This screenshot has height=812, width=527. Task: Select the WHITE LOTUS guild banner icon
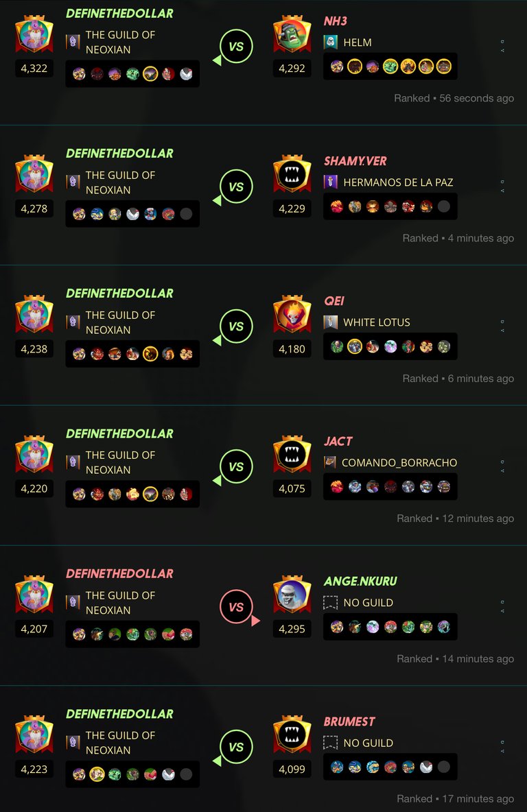click(x=331, y=322)
